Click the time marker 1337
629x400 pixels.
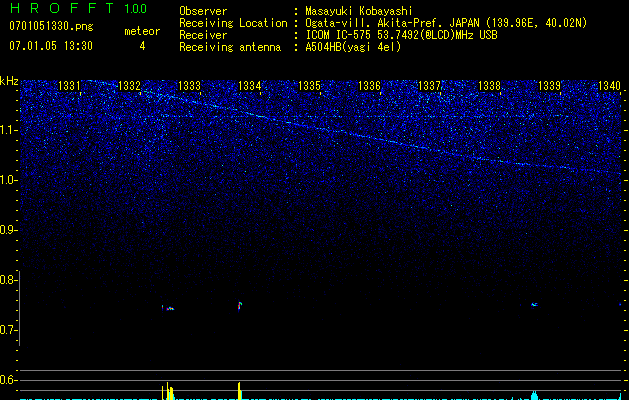click(x=429, y=85)
